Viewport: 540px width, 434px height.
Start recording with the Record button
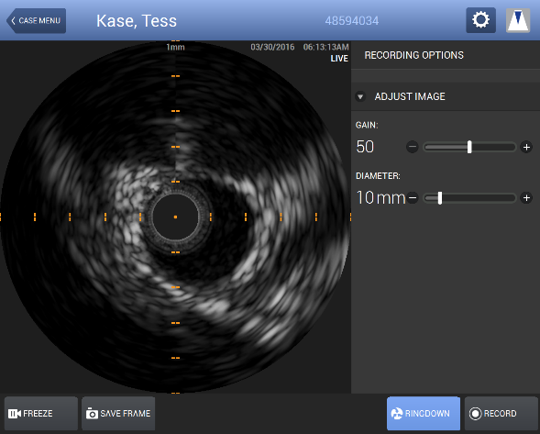pyautogui.click(x=501, y=413)
